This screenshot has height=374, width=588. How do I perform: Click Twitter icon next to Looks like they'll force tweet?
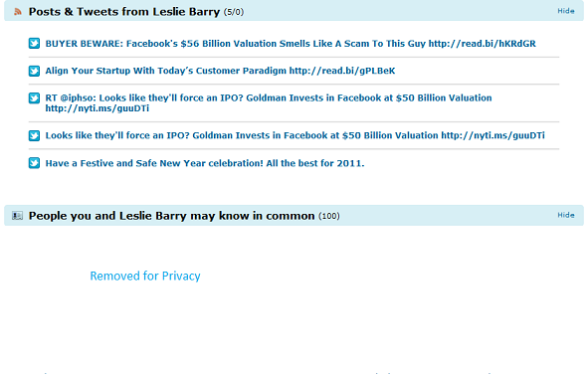(34, 135)
